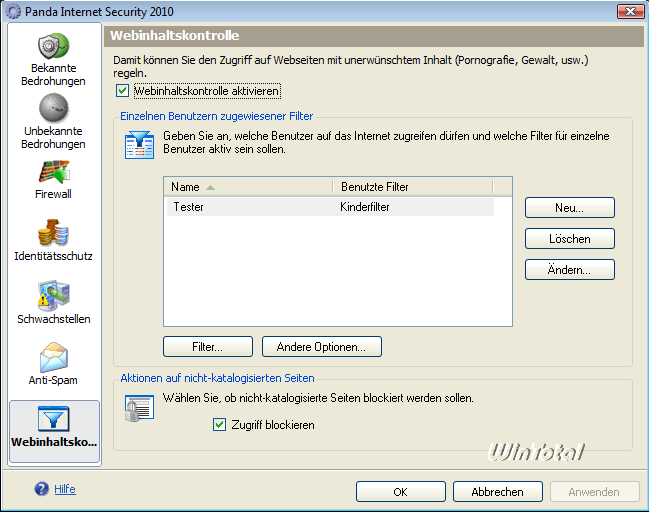The height and width of the screenshot is (512, 649).
Task: Switch to the Firewall section label
Action: click(x=53, y=194)
